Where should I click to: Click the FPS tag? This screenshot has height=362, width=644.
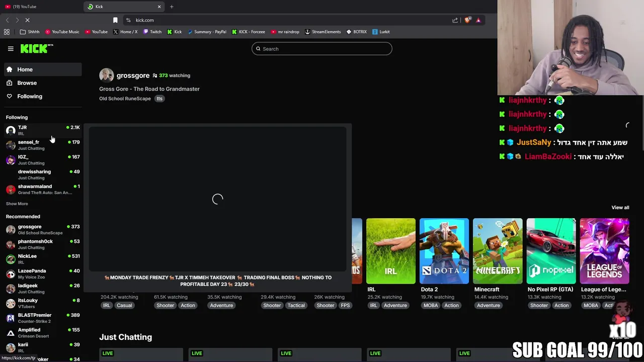(345, 305)
